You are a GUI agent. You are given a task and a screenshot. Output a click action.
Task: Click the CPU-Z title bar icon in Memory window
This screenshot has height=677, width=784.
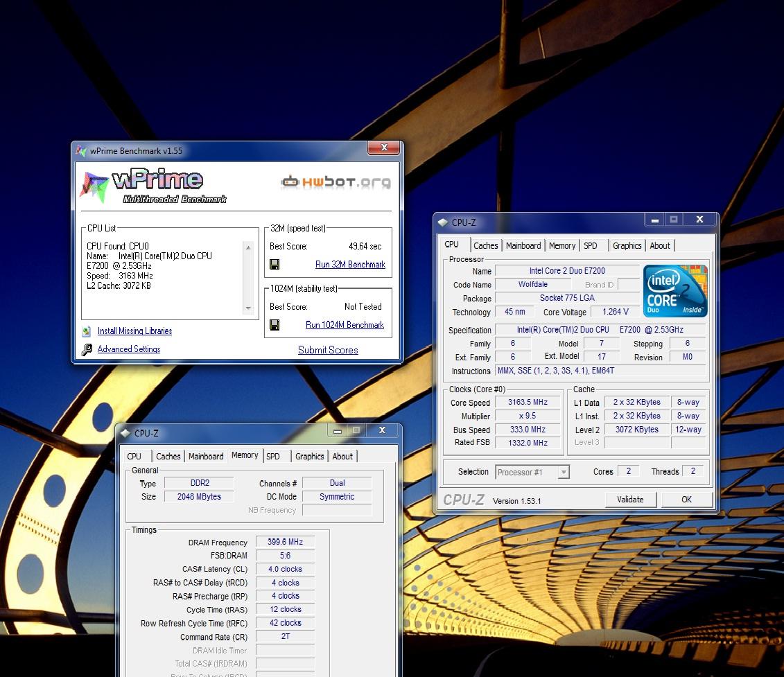point(125,433)
